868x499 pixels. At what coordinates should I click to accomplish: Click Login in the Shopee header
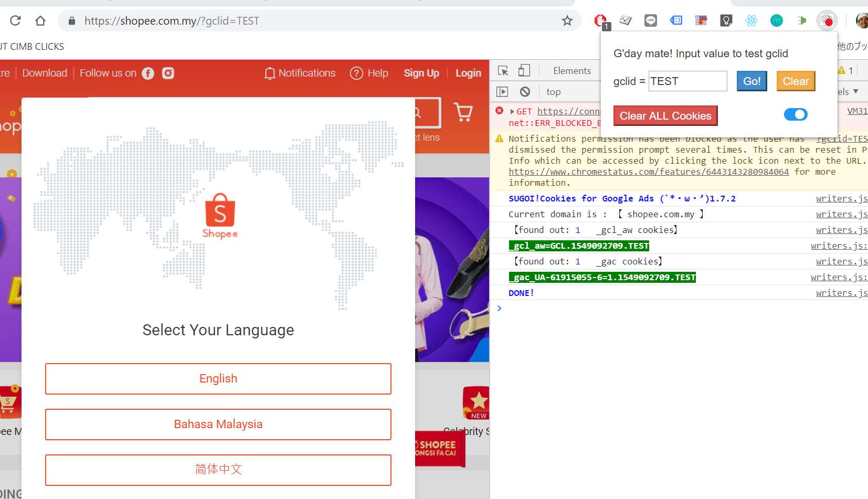click(x=468, y=73)
